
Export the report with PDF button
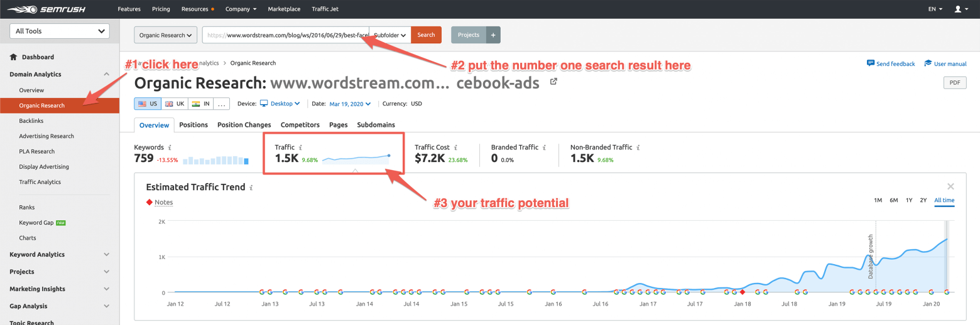(x=955, y=82)
